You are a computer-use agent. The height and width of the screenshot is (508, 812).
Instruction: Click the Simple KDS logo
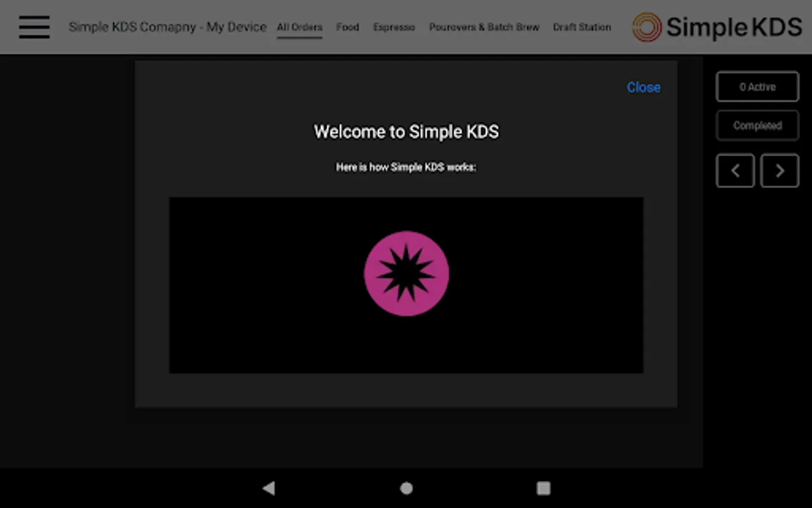(717, 27)
